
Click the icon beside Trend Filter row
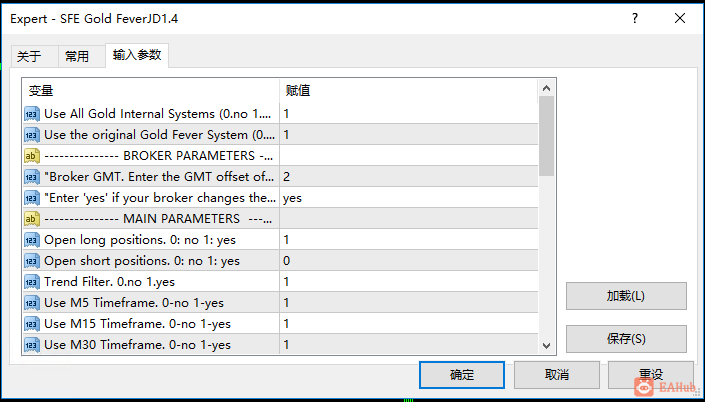pyautogui.click(x=32, y=282)
